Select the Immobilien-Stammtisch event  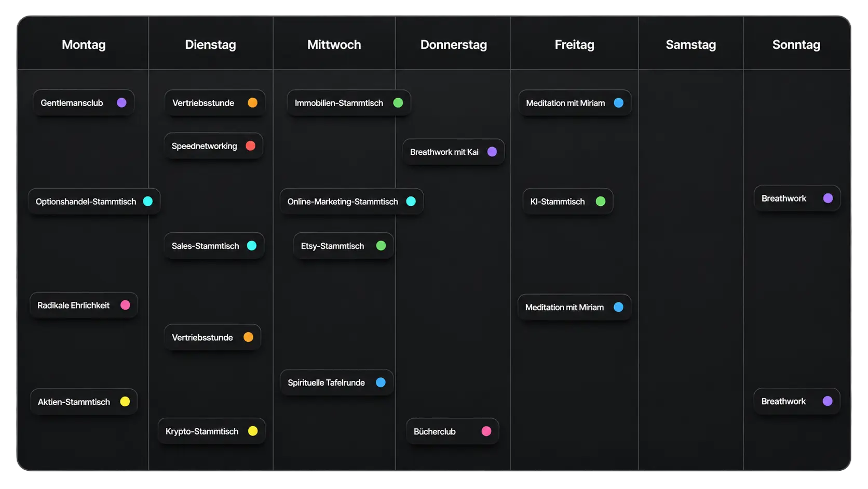coord(349,103)
